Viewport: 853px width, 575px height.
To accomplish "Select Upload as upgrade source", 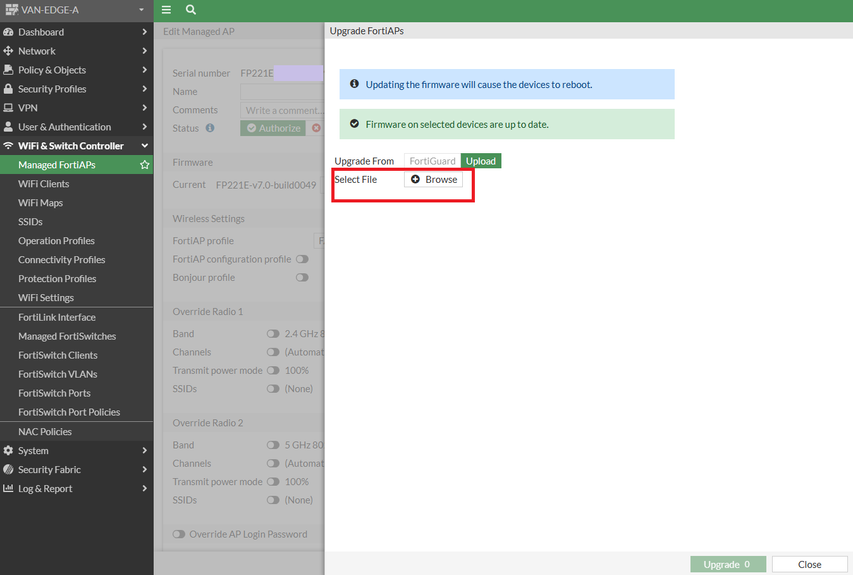I will tap(481, 161).
